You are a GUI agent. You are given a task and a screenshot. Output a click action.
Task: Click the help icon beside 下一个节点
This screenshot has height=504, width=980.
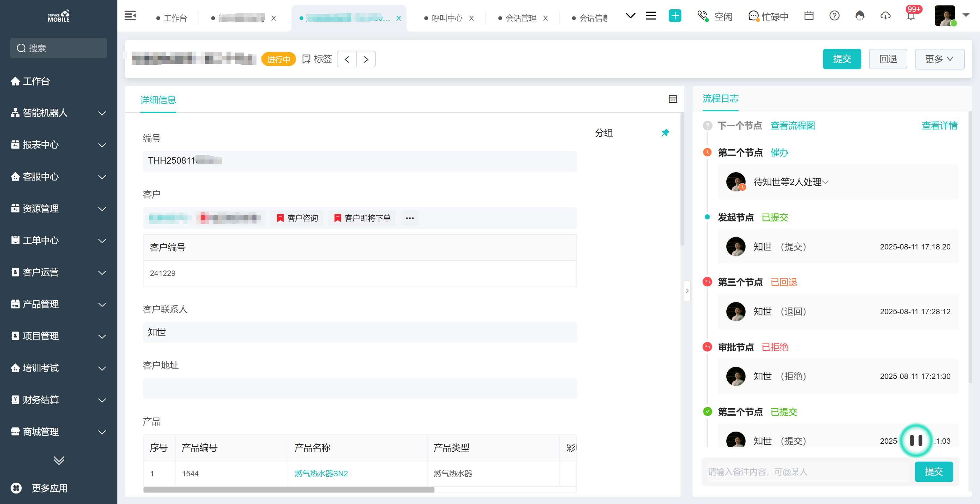(x=707, y=126)
